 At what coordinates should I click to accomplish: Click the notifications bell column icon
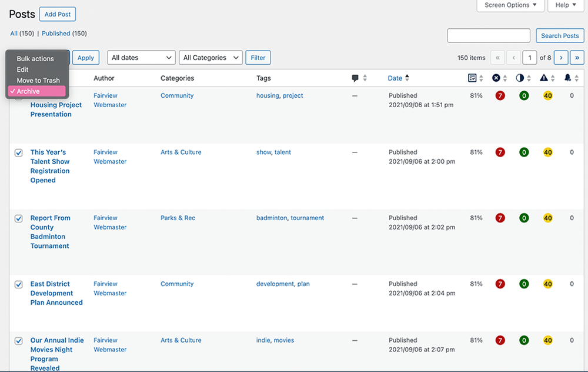coord(567,78)
